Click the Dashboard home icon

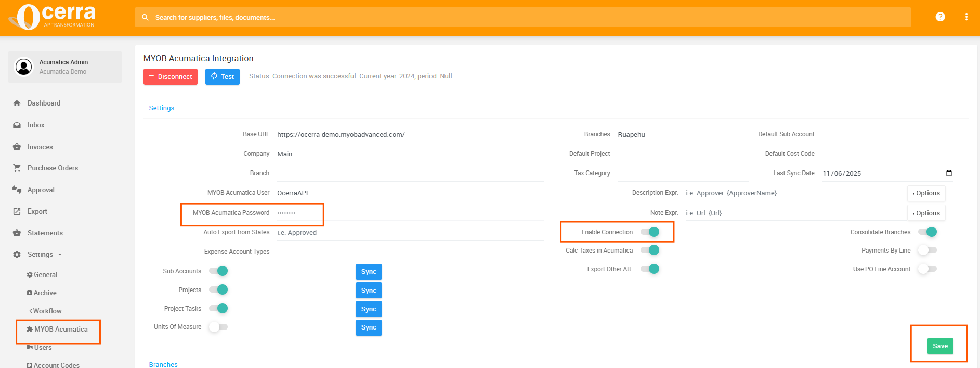(x=17, y=103)
